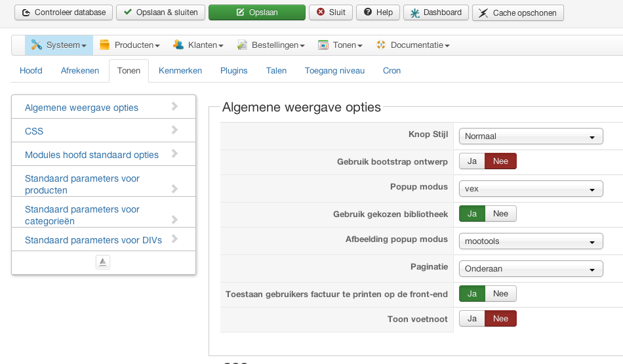623x364 pixels.
Task: Click the Cache opschonen broom icon
Action: [x=483, y=13]
